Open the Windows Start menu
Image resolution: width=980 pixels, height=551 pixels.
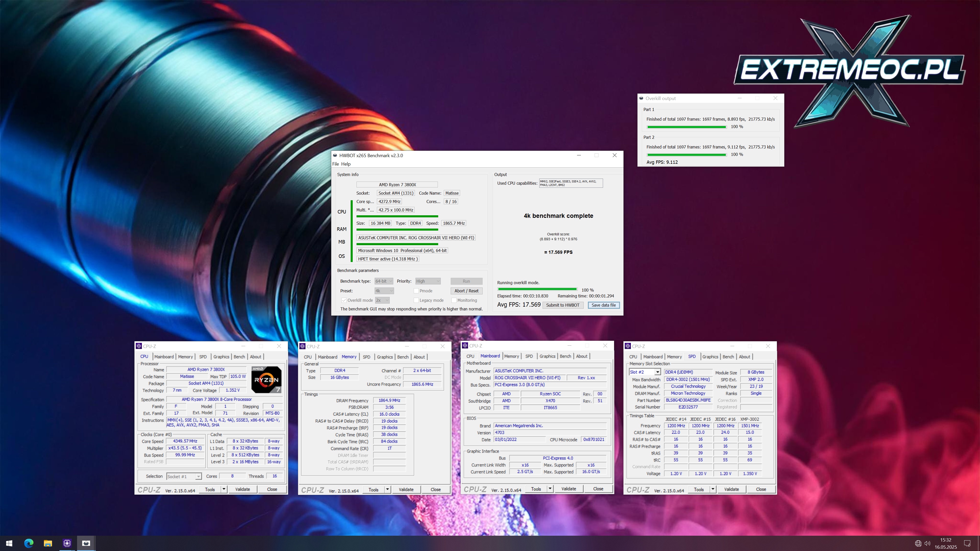9,543
